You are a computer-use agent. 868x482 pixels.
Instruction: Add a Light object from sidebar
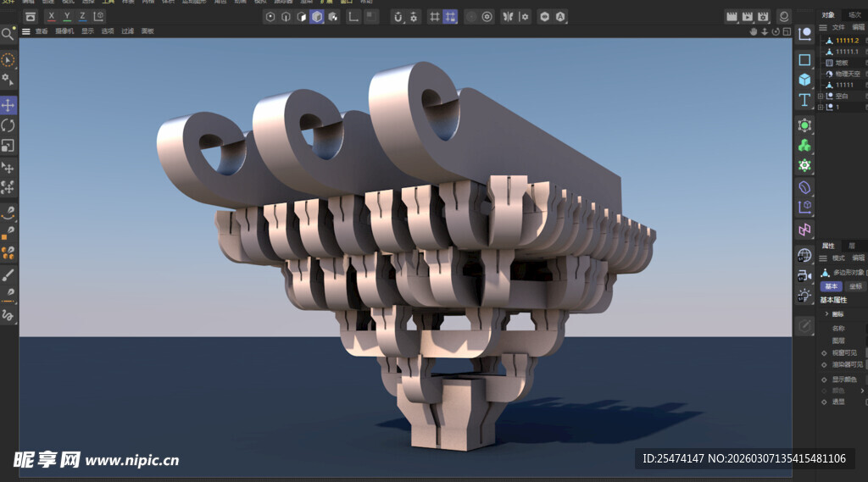(804, 296)
